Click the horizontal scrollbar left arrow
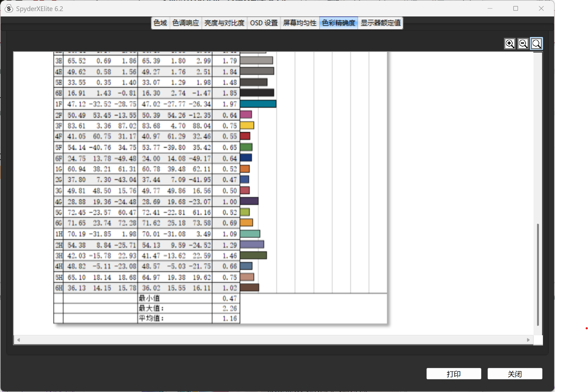 (19, 340)
